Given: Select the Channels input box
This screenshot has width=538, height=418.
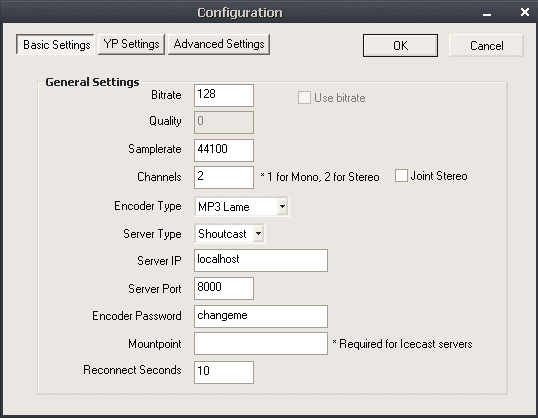Looking at the screenshot, I should 224,177.
